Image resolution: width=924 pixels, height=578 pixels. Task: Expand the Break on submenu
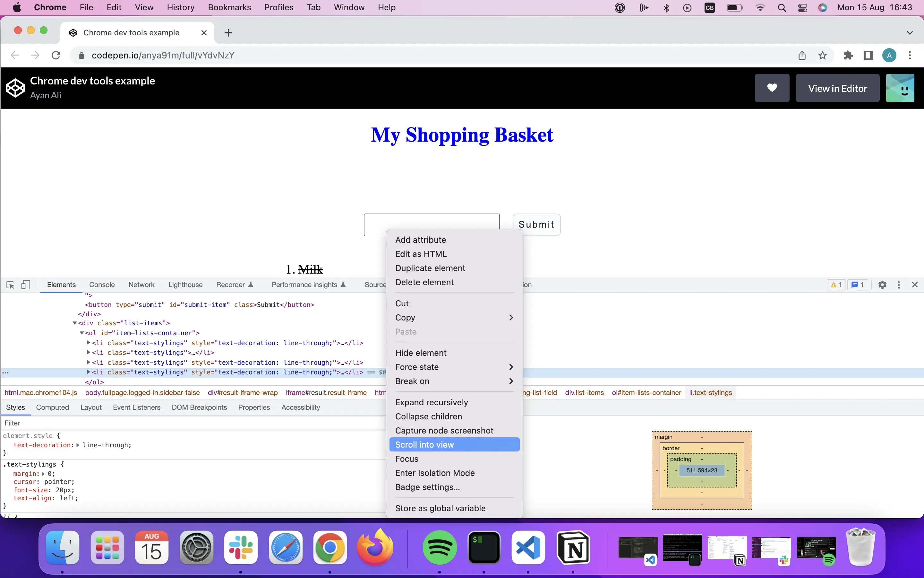tap(454, 381)
